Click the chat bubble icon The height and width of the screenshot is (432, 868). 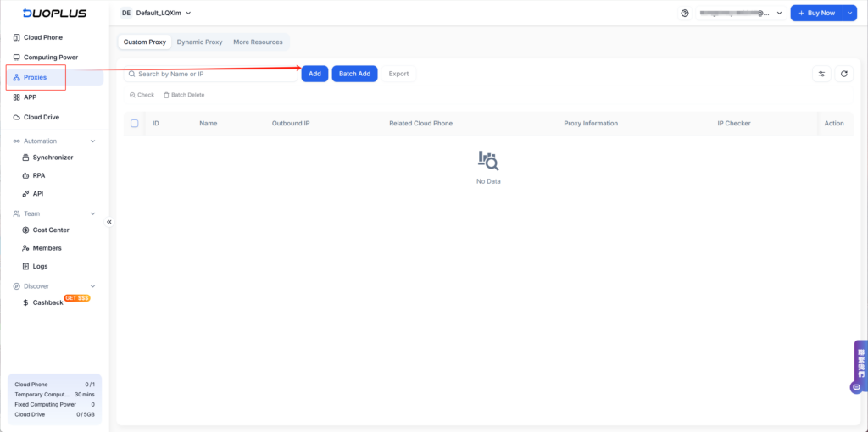857,387
